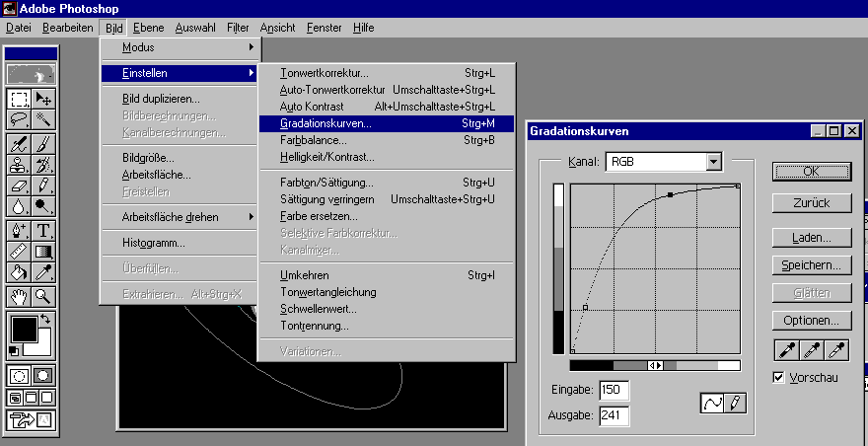
Task: Switch to pencil curve drawing mode
Action: point(736,403)
